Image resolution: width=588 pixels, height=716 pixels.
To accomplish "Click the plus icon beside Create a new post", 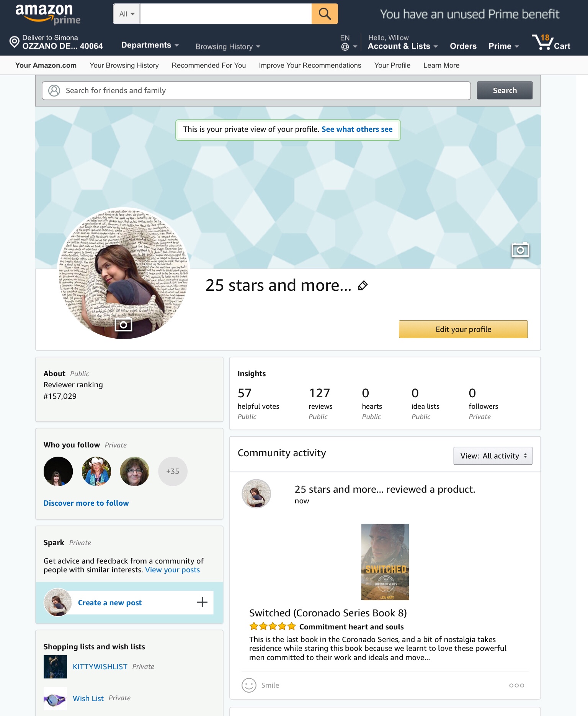I will tap(202, 602).
